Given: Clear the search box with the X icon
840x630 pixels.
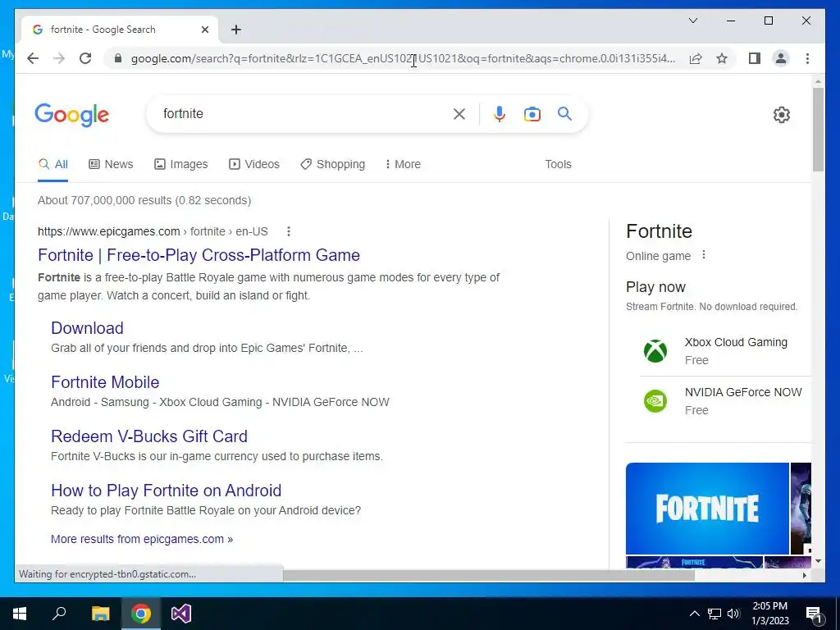Looking at the screenshot, I should pyautogui.click(x=459, y=113).
